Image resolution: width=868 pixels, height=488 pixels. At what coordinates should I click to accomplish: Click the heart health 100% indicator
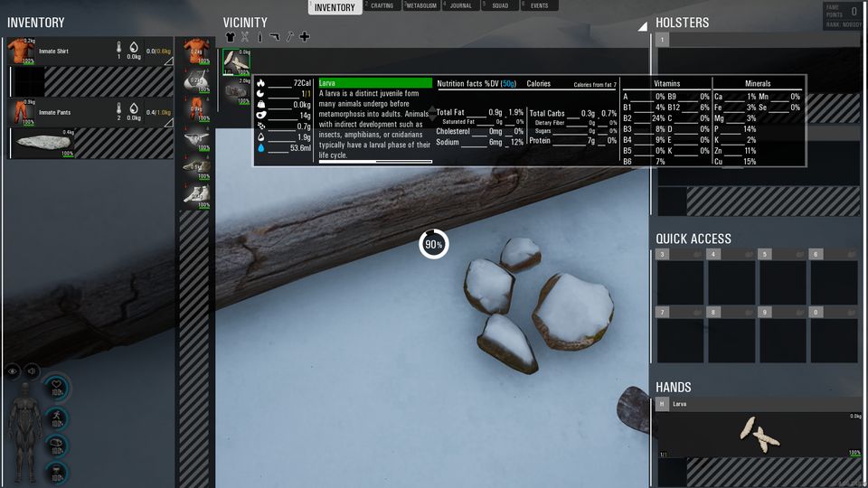click(56, 387)
